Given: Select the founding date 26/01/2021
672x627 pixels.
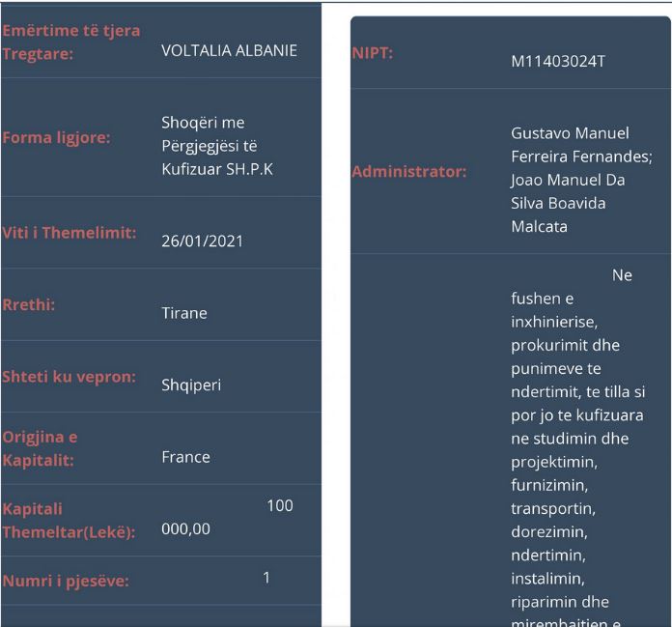Looking at the screenshot, I should [202, 242].
